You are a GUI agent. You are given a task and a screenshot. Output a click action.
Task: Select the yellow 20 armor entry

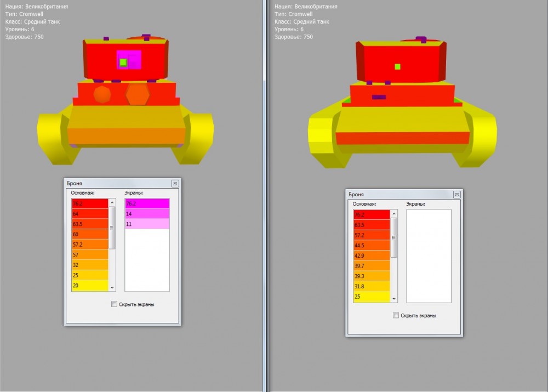[x=89, y=285]
